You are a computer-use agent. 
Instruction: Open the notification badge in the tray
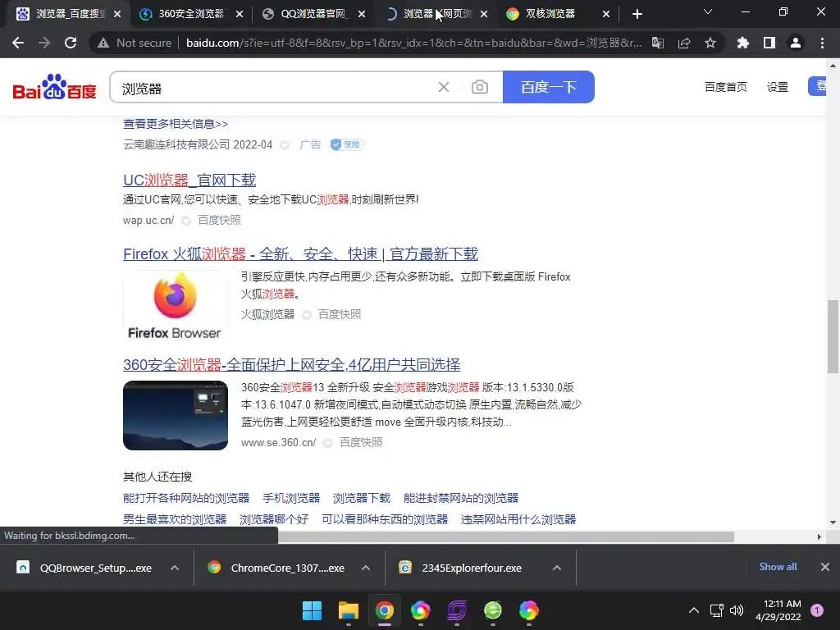(817, 610)
